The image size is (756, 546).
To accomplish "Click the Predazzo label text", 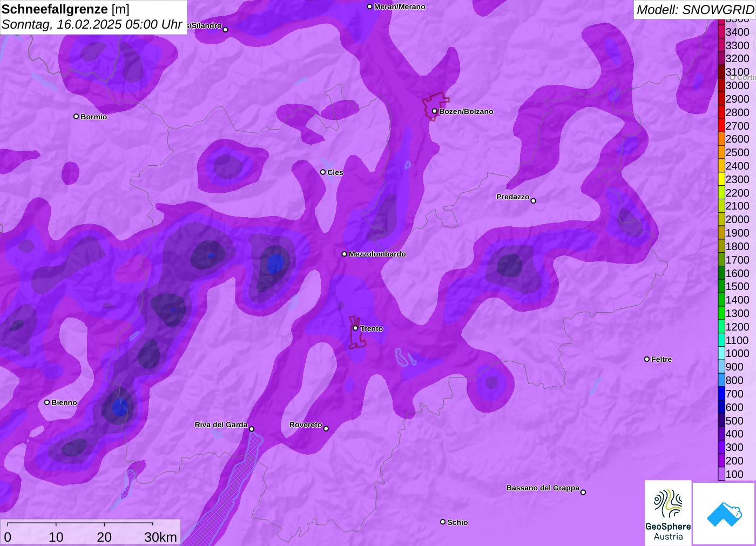I will 513,197.
